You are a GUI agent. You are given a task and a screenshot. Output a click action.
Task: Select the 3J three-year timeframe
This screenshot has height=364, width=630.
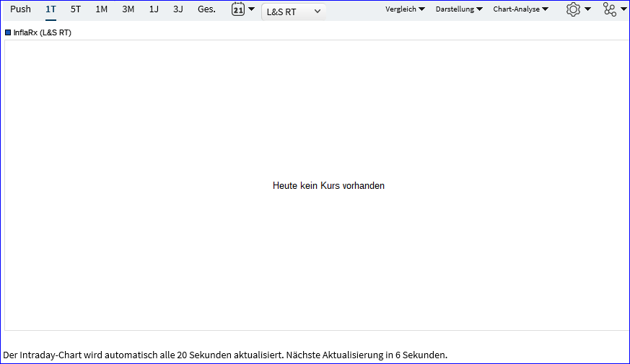178,9
